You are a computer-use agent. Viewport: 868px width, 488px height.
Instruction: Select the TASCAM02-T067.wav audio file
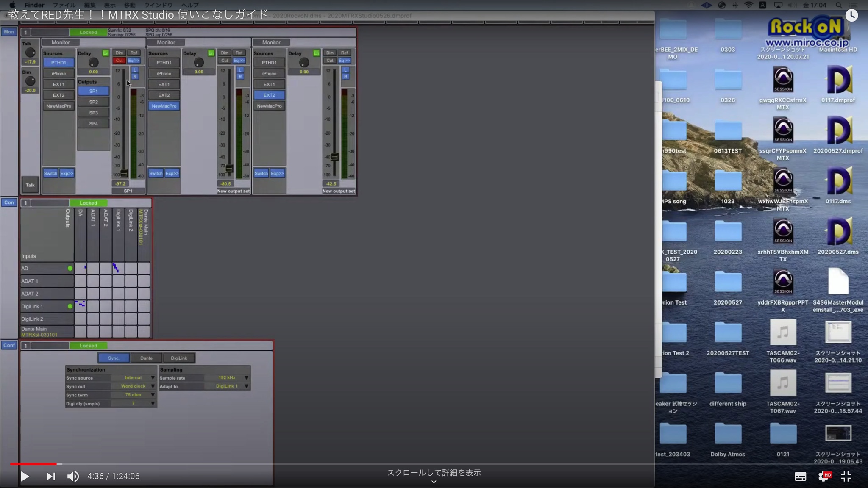[783, 383]
